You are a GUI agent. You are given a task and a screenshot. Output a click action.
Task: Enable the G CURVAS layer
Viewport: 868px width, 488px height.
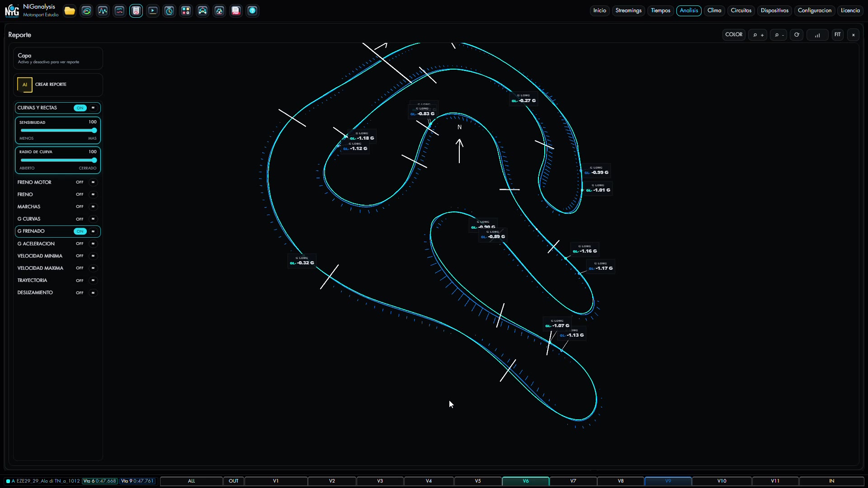[x=80, y=219]
